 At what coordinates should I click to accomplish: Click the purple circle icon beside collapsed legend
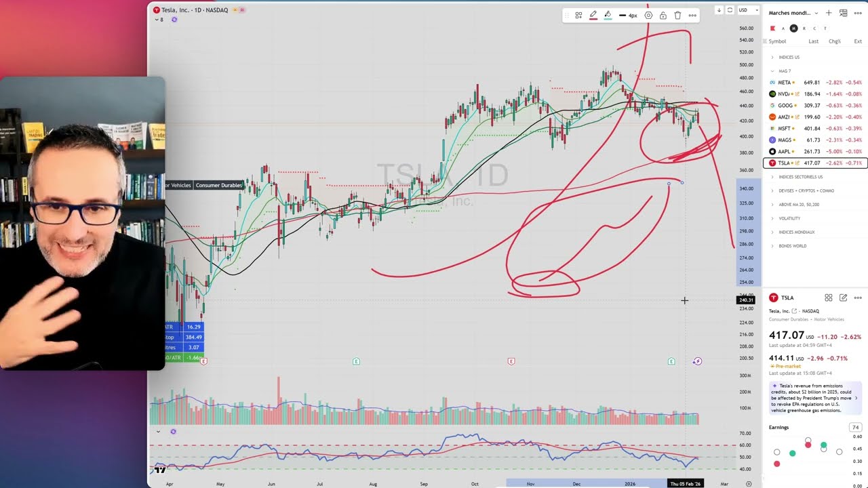point(174,20)
